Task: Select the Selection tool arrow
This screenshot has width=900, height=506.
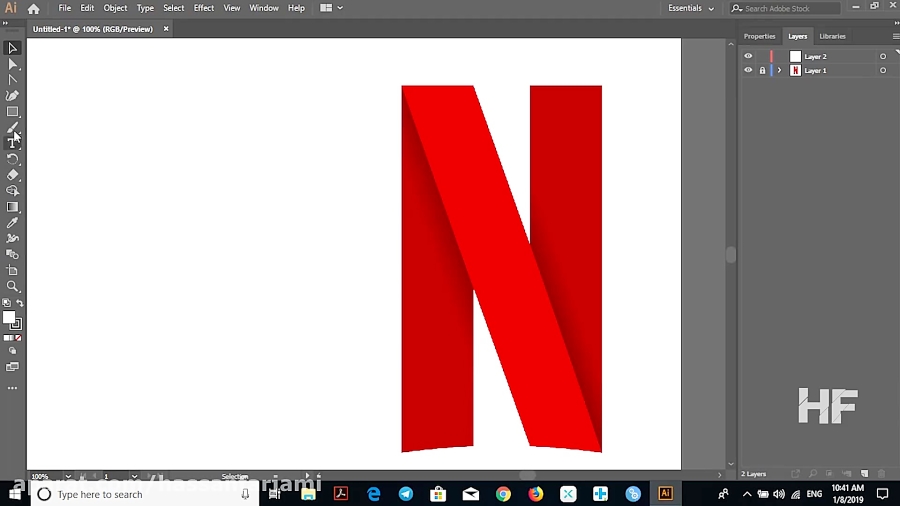Action: [x=12, y=48]
